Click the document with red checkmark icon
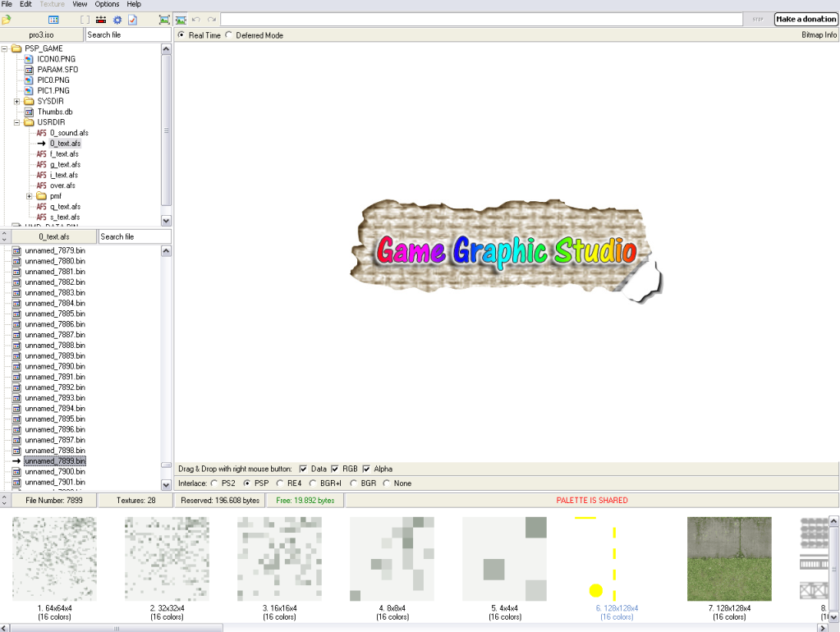 (x=132, y=20)
